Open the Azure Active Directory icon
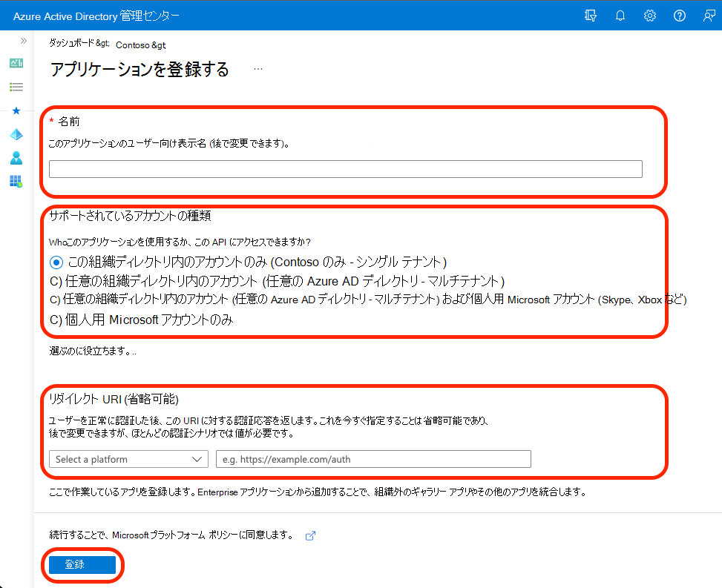Viewport: 722px width, 588px height. tap(16, 134)
